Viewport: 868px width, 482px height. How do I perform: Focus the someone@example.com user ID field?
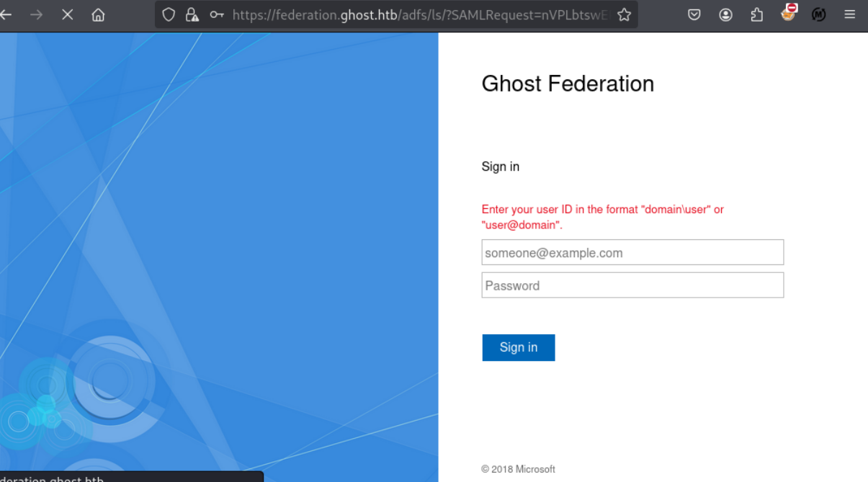pyautogui.click(x=632, y=253)
